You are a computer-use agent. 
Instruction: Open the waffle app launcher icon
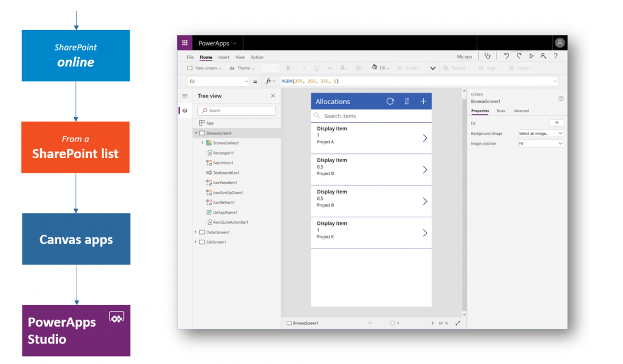(185, 43)
